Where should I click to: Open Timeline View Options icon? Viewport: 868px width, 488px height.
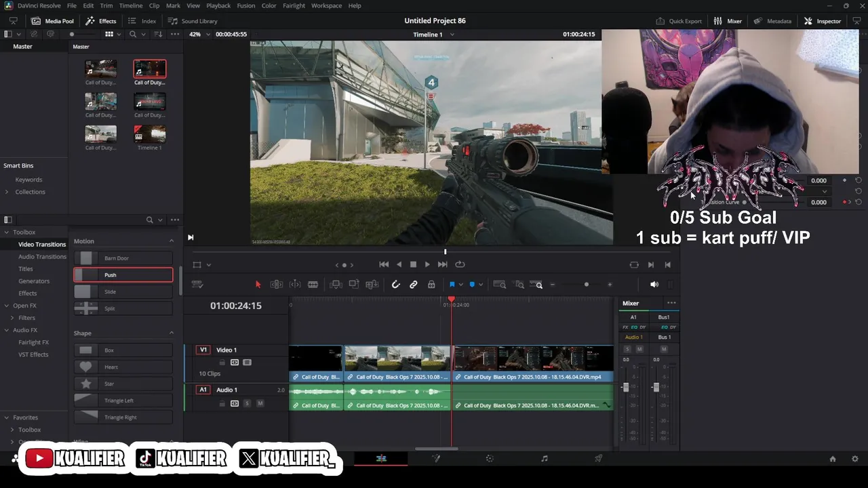tap(197, 285)
